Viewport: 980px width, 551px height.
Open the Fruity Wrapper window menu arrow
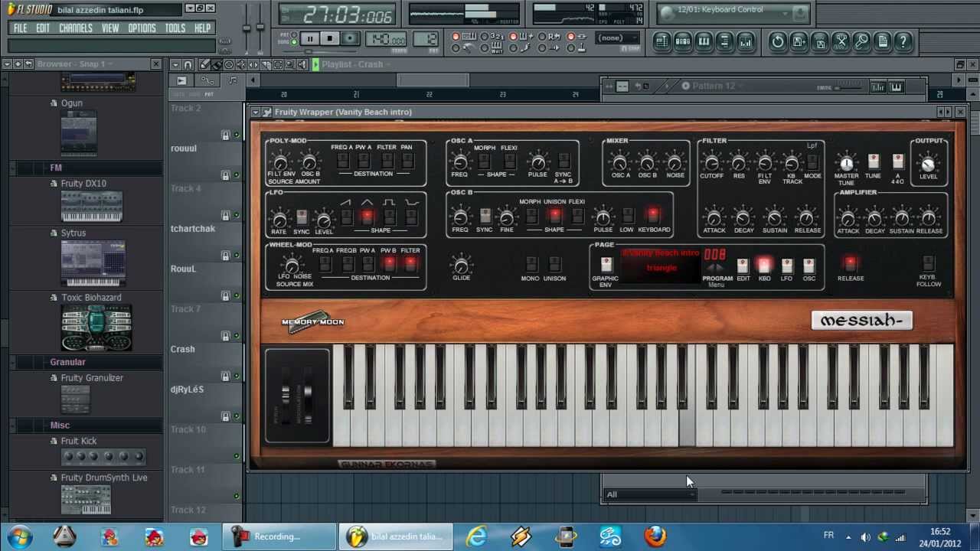256,112
